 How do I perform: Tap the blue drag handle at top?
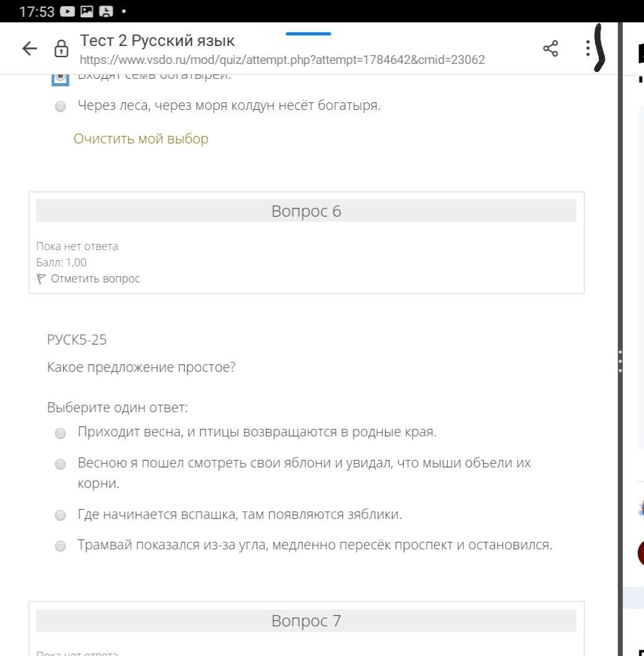(308, 34)
